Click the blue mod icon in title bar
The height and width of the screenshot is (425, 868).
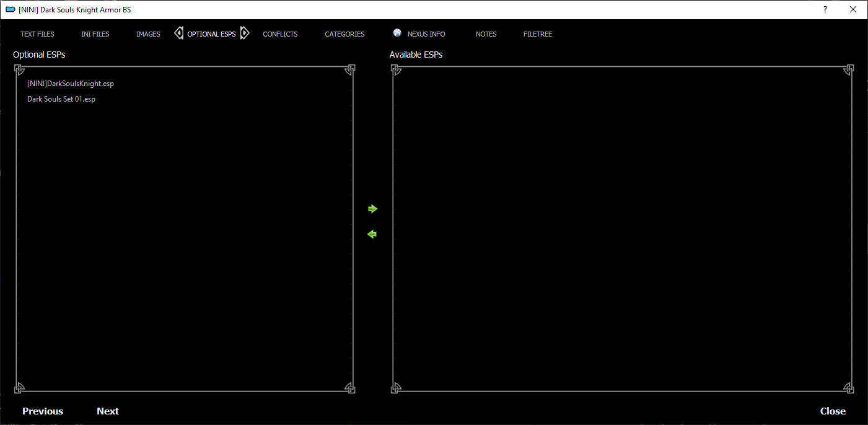pos(10,9)
